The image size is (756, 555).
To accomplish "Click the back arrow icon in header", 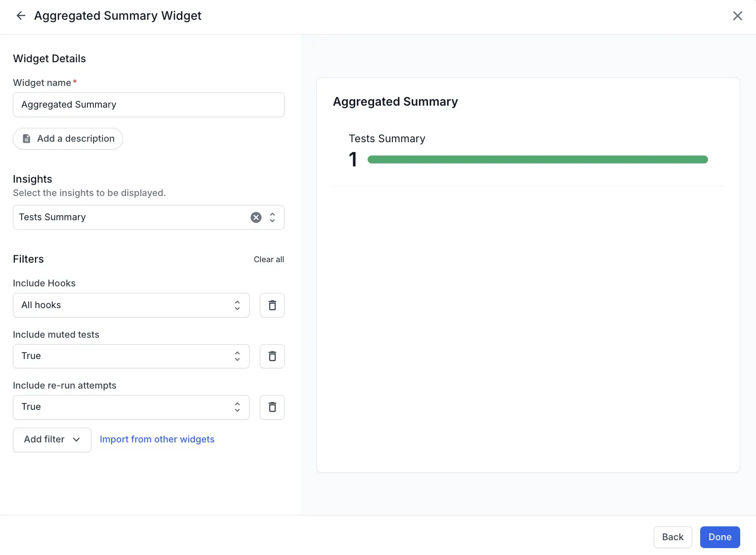I will pos(21,16).
